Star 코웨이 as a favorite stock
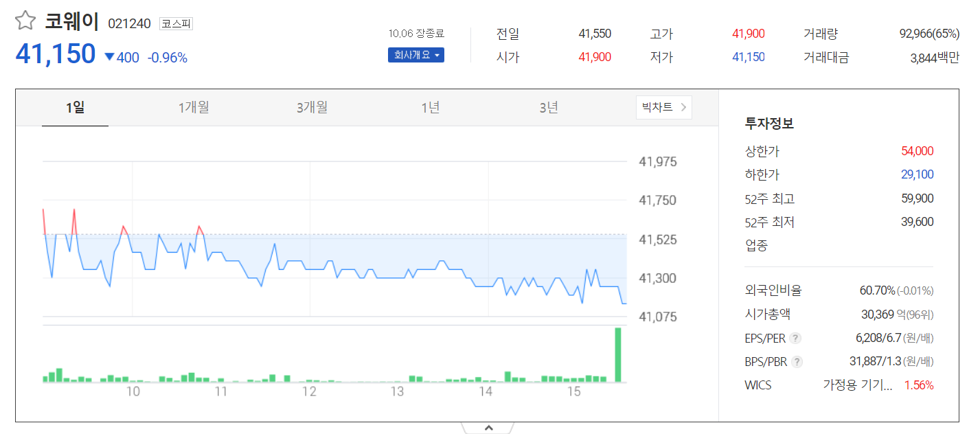 point(25,21)
